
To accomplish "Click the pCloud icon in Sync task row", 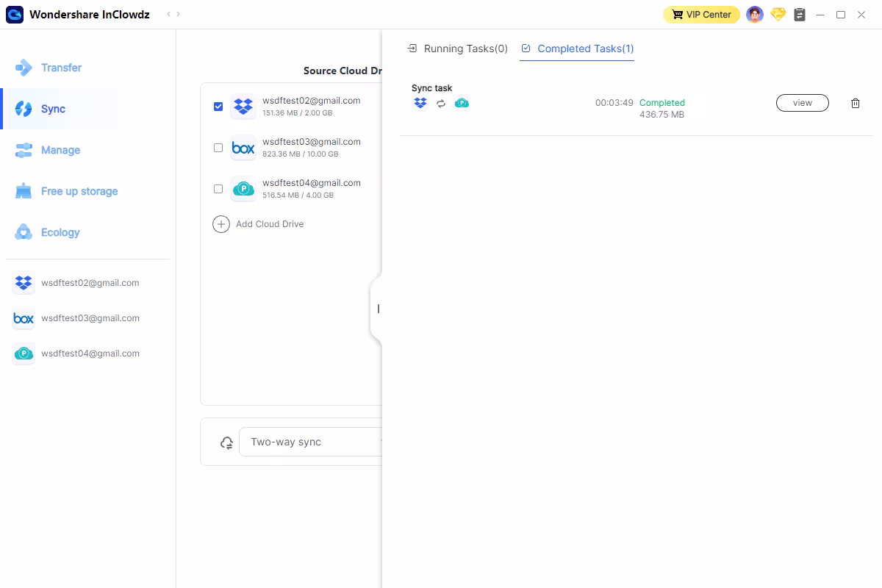I will 462,103.
